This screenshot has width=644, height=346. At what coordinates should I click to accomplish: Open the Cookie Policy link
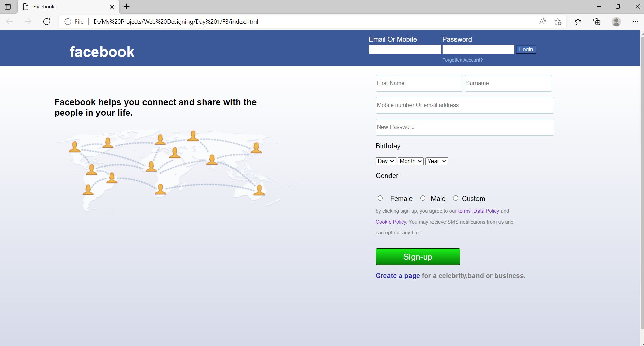coord(391,222)
